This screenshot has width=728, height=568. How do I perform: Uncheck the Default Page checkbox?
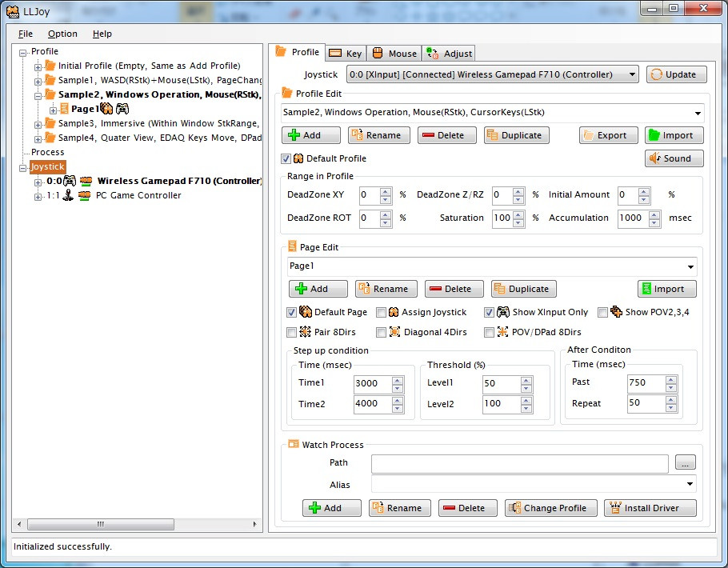coord(291,313)
